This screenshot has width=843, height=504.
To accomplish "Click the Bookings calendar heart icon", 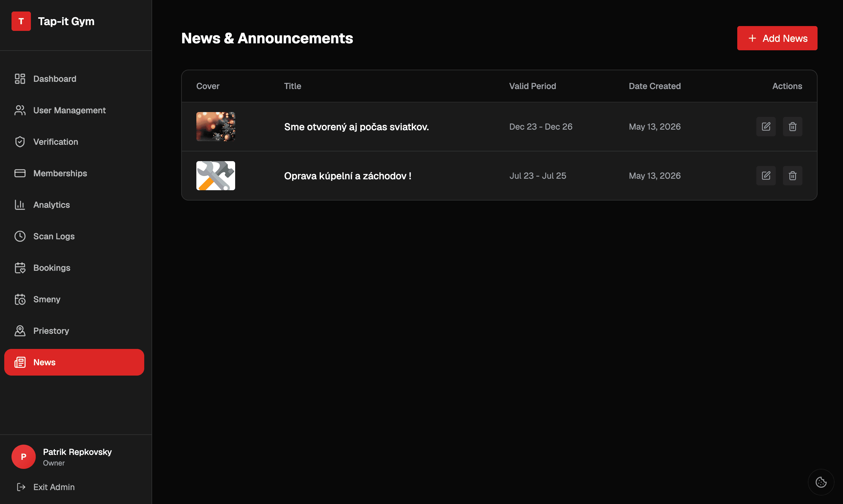I will tap(20, 268).
